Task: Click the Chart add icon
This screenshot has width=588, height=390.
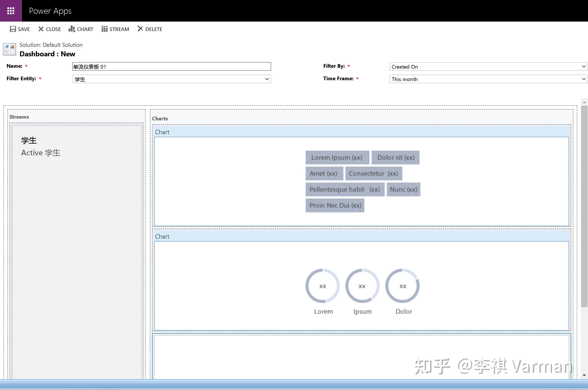Action: [x=72, y=29]
